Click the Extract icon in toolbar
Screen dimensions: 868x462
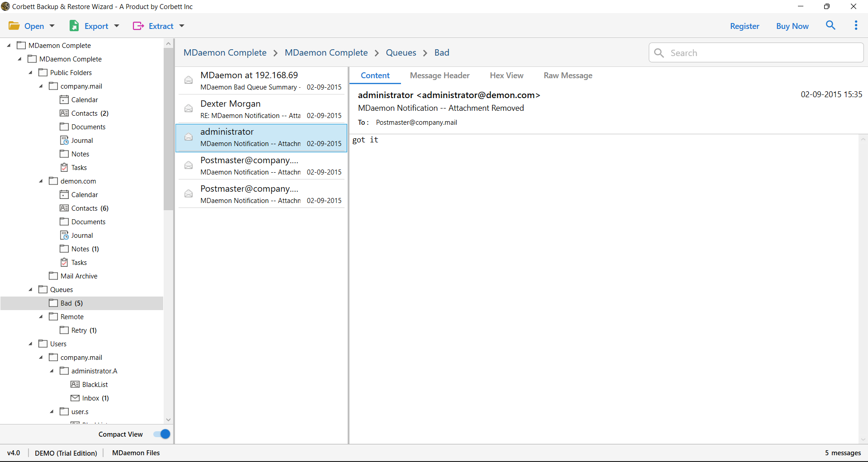138,26
